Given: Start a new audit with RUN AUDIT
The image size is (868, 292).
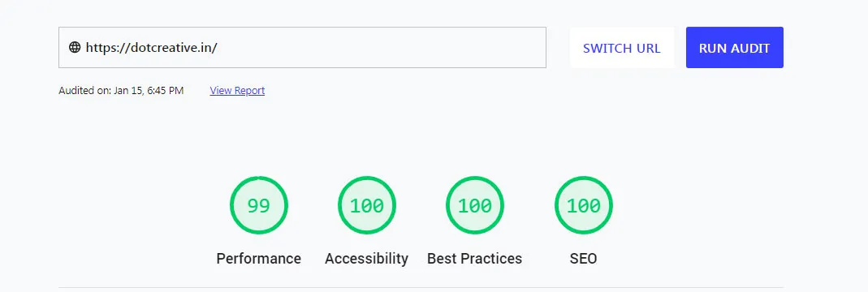Looking at the screenshot, I should click(x=735, y=48).
